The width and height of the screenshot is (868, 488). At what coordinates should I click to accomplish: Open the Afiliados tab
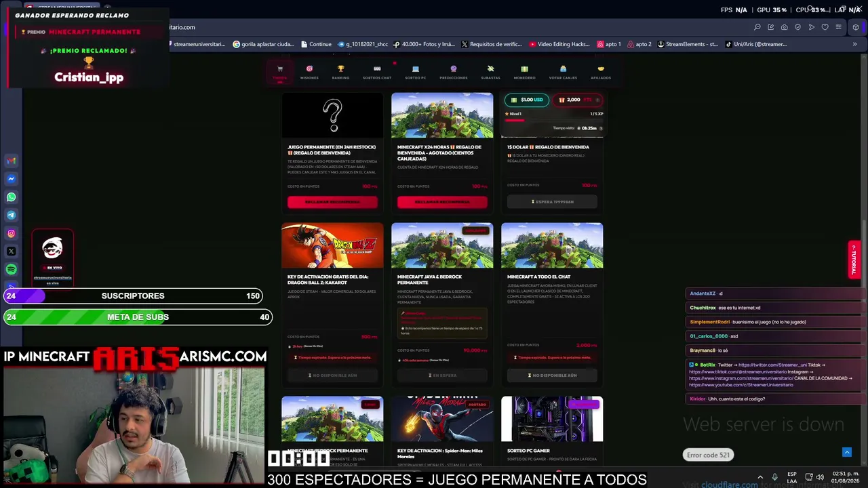click(601, 72)
